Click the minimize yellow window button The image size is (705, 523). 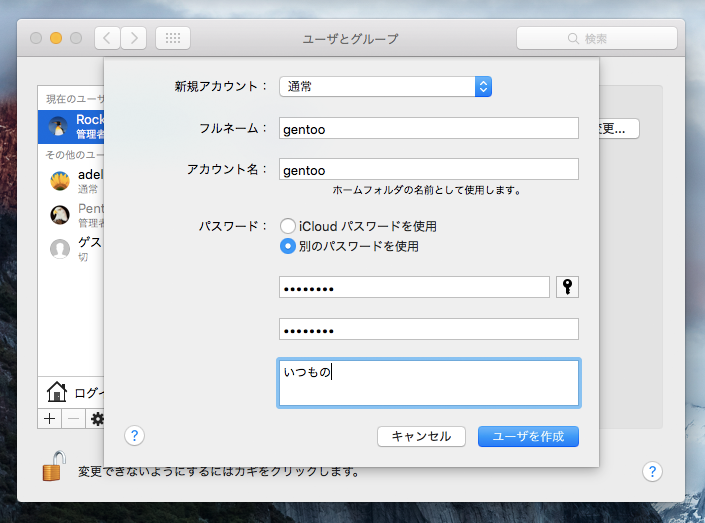coord(56,38)
